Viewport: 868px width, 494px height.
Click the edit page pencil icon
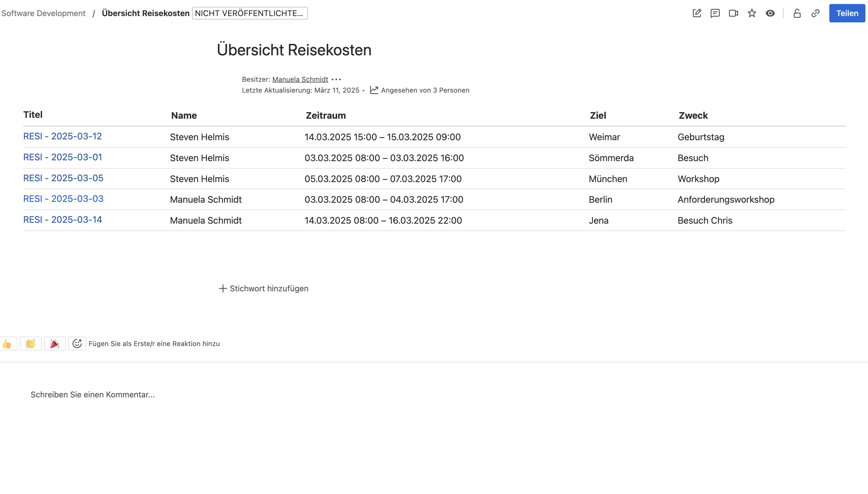point(697,13)
